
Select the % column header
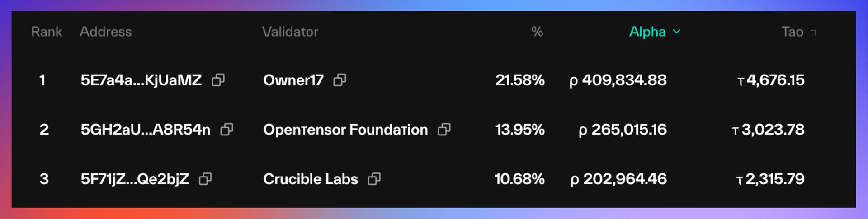537,32
